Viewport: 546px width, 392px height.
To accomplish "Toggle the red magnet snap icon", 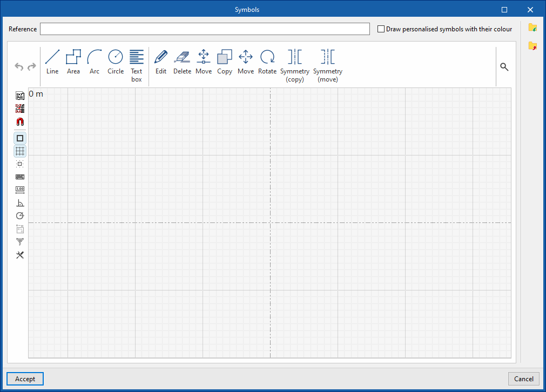I will coord(20,121).
